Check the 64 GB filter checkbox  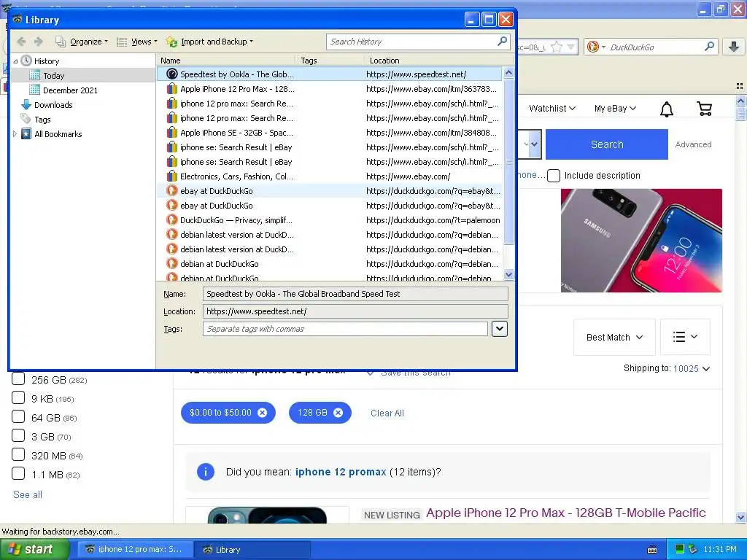[18, 416]
